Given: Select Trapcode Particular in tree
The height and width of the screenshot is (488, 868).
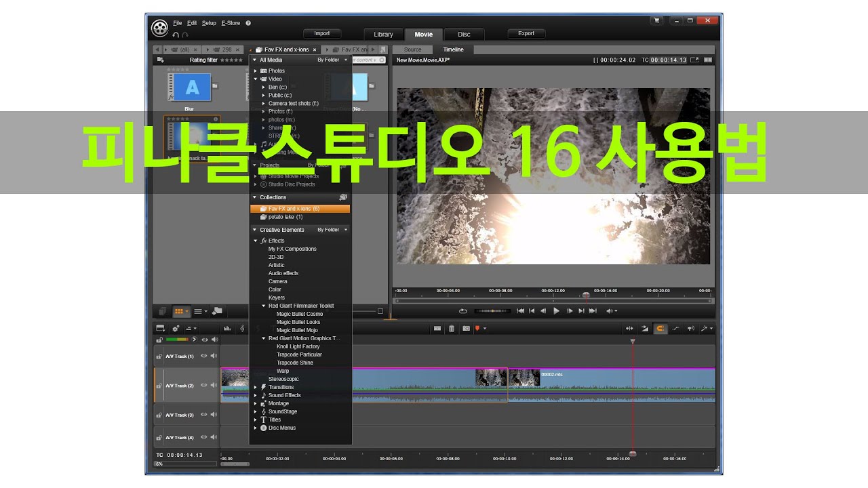Looking at the screenshot, I should click(299, 354).
